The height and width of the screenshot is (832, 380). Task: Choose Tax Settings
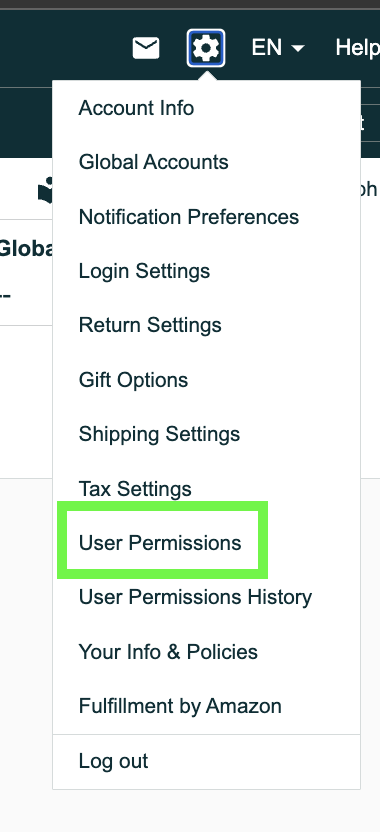click(x=135, y=489)
